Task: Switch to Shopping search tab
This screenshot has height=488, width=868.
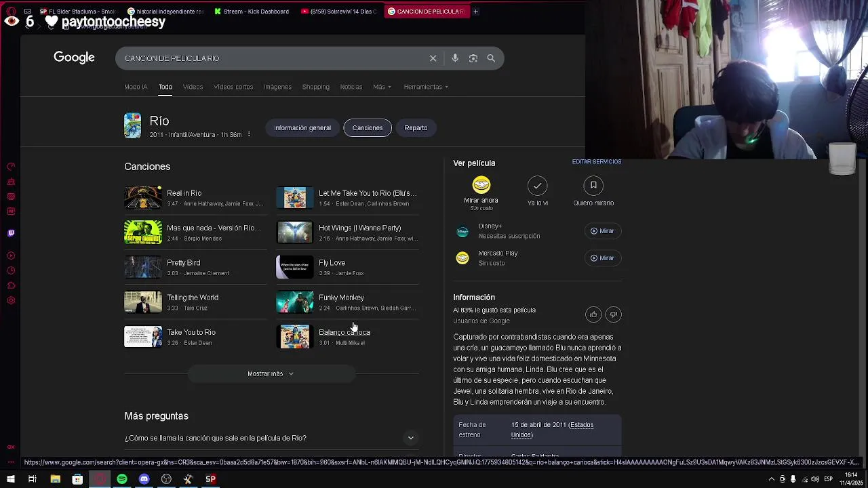Action: pos(315,87)
